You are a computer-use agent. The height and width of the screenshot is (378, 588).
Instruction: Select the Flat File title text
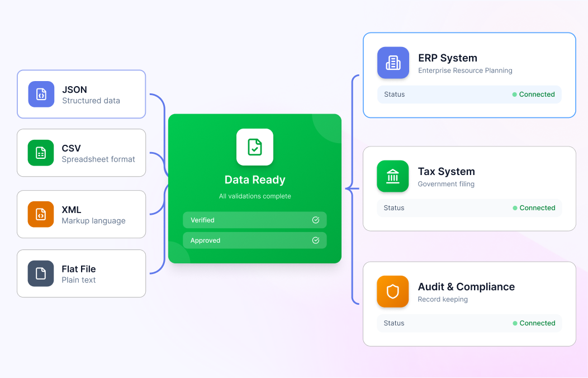pyautogui.click(x=79, y=269)
